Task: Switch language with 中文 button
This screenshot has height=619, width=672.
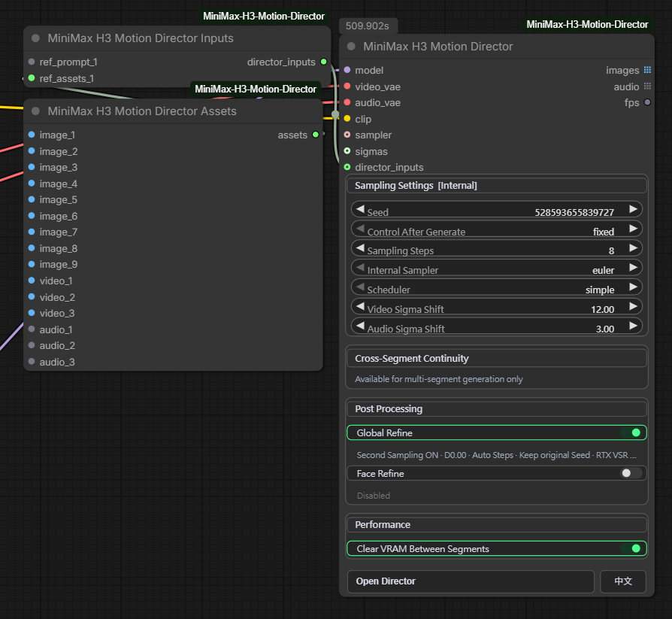Action: [623, 581]
